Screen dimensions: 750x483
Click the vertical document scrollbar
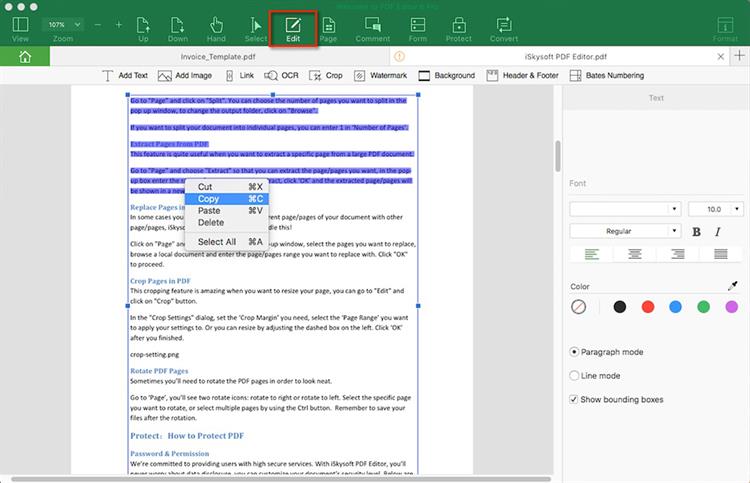558,156
